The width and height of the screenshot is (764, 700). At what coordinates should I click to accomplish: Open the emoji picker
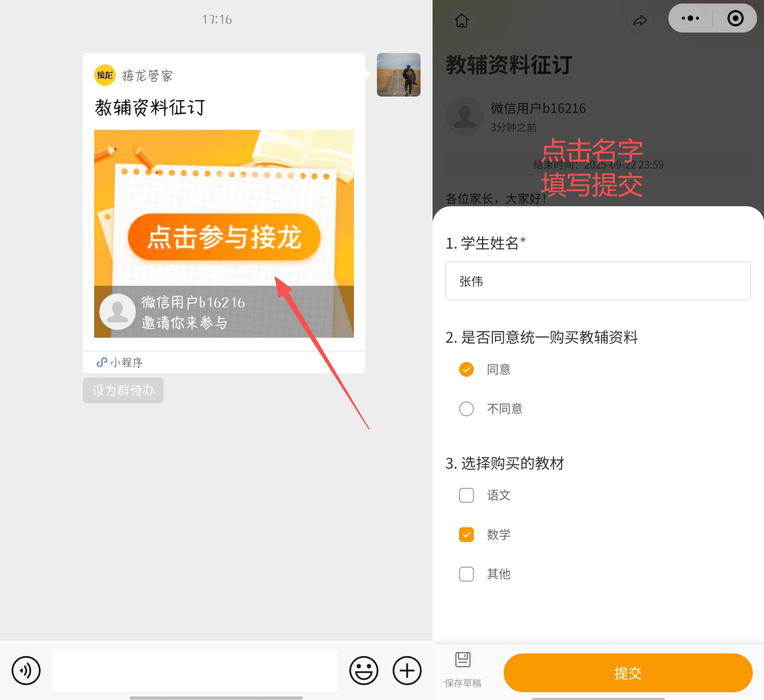tap(363, 670)
